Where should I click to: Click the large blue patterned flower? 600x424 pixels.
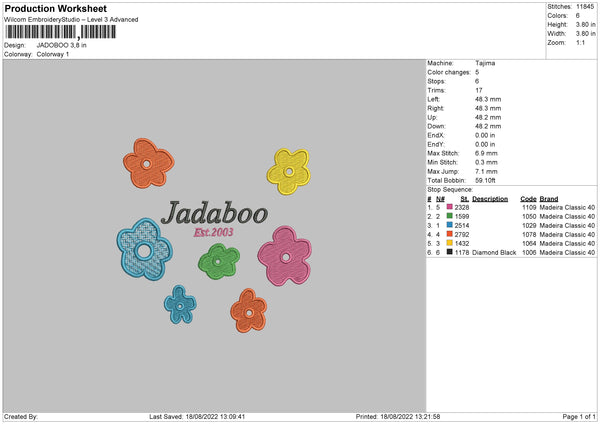[x=145, y=250]
